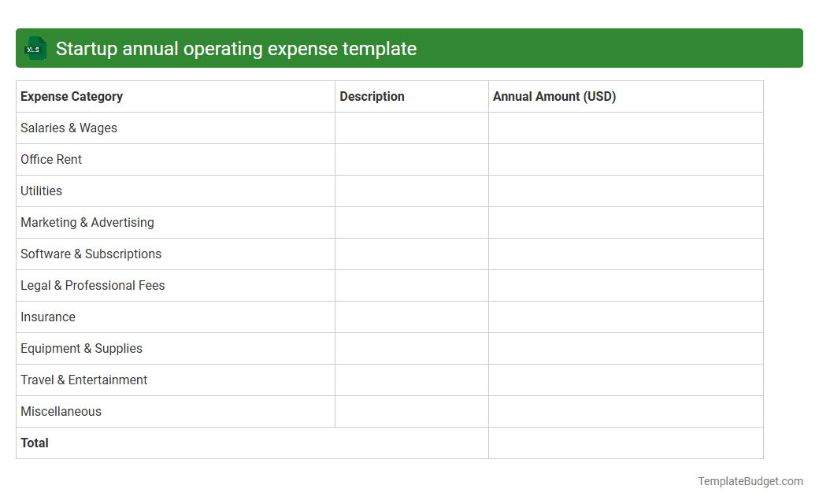
Task: Click the total amount cell in the bottom row
Action: point(625,443)
